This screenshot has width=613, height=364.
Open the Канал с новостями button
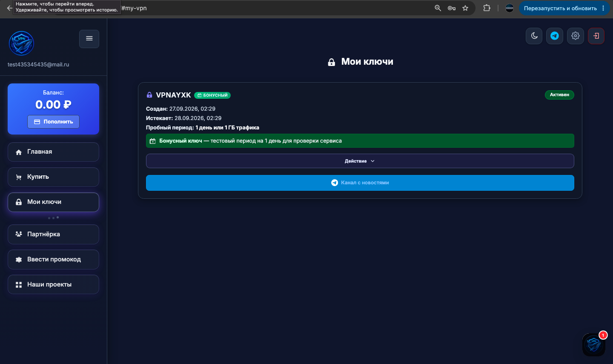[360, 183]
